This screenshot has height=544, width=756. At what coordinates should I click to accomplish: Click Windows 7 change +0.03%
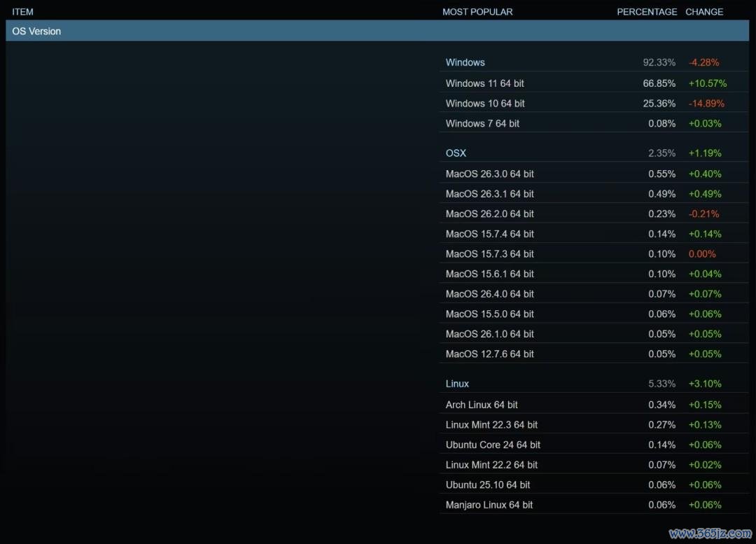705,123
